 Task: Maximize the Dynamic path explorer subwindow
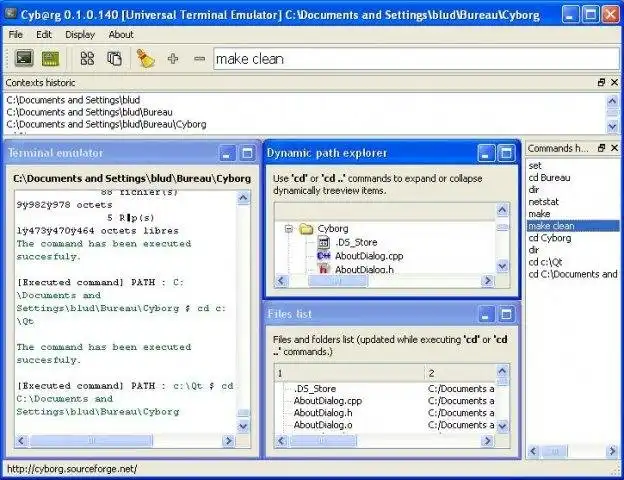click(506, 153)
